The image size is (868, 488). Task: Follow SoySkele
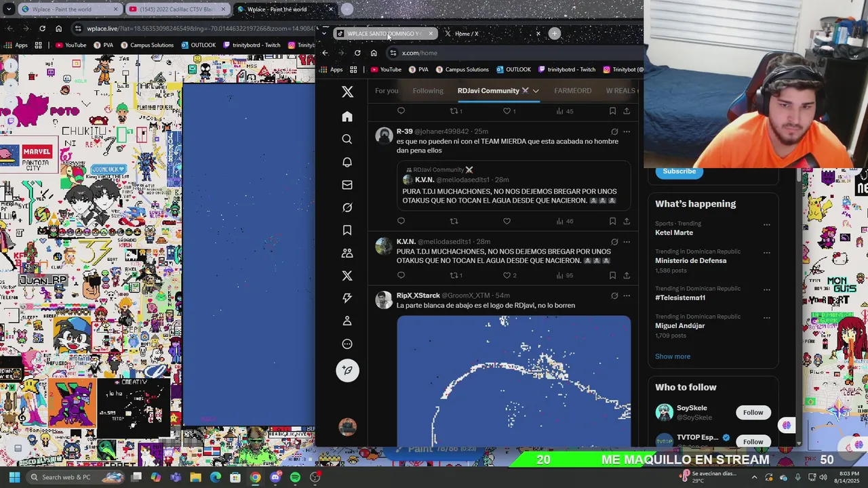click(x=753, y=412)
